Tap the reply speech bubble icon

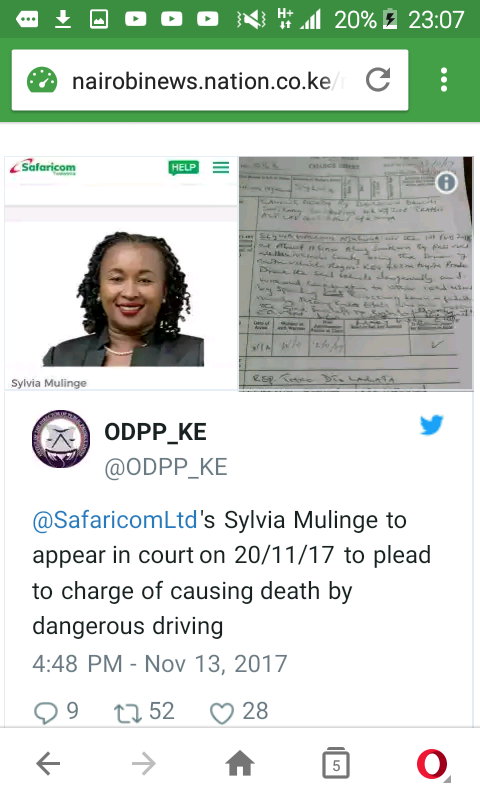click(45, 713)
